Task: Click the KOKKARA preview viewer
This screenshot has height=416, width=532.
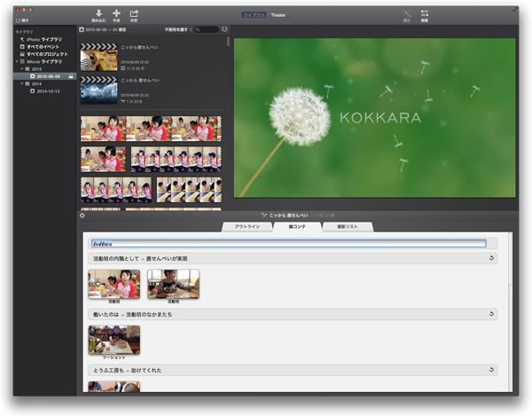Action: pos(374,117)
